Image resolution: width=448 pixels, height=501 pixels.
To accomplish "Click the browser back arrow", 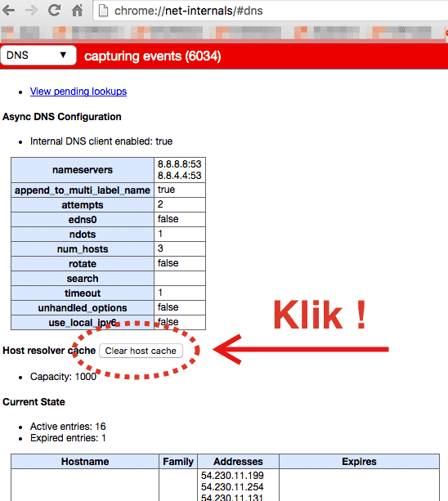I will 9,11.
